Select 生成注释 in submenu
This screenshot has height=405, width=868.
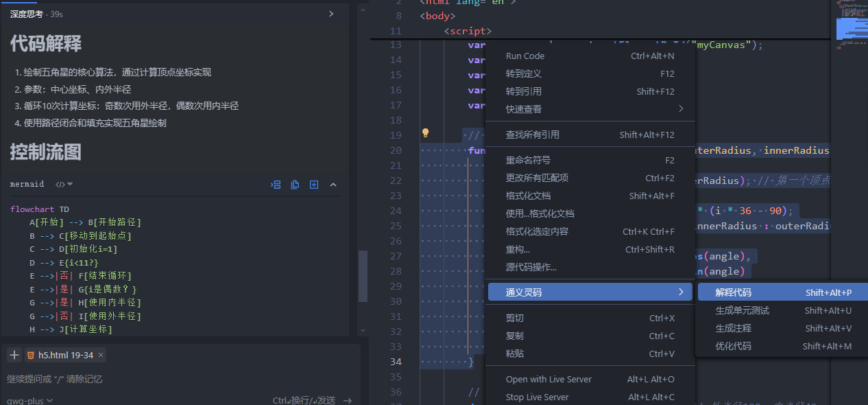pos(783,328)
